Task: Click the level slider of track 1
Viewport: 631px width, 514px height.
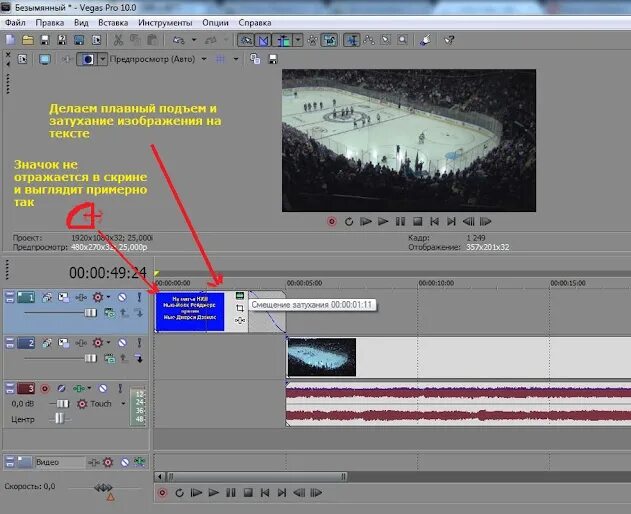Action: pos(90,313)
